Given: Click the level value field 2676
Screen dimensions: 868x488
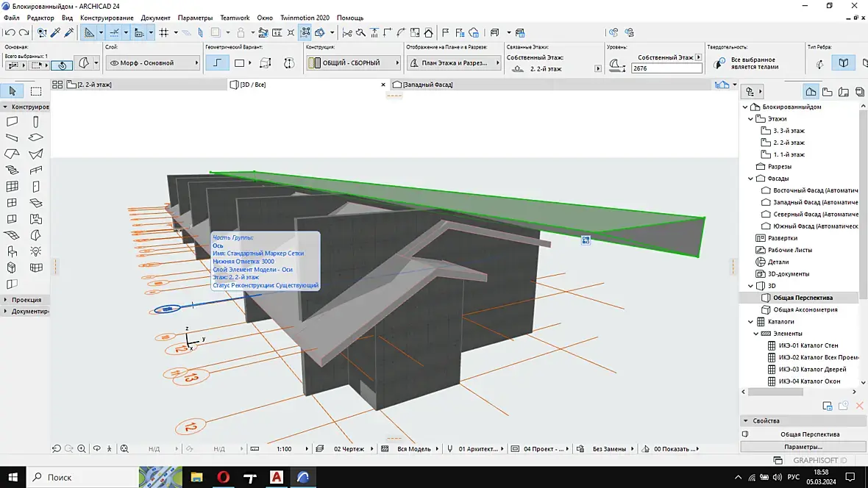Looking at the screenshot, I should (666, 68).
